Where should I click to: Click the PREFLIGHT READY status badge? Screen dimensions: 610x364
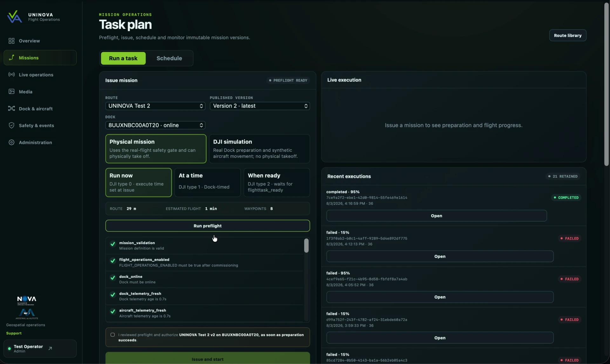coord(288,80)
